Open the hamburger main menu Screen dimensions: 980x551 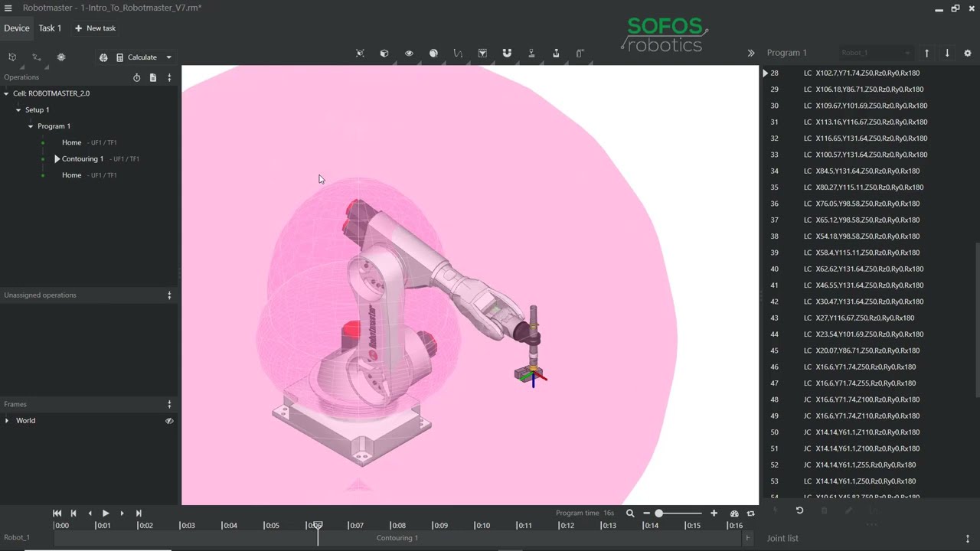(8, 8)
